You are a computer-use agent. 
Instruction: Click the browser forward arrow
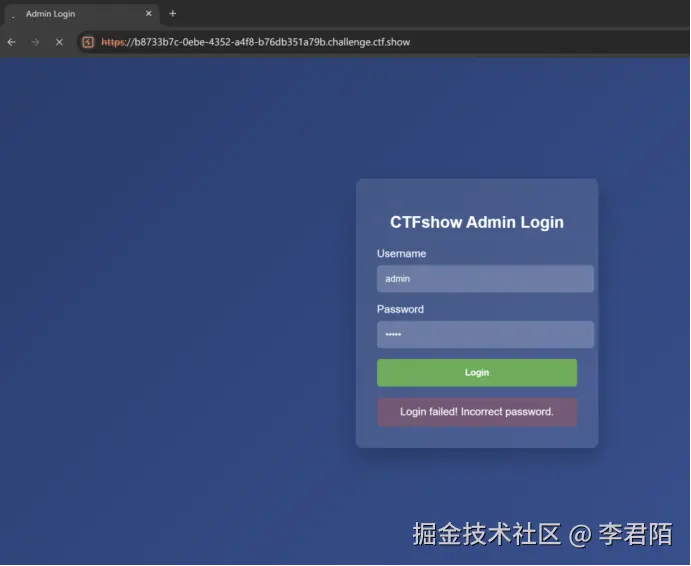click(x=35, y=42)
